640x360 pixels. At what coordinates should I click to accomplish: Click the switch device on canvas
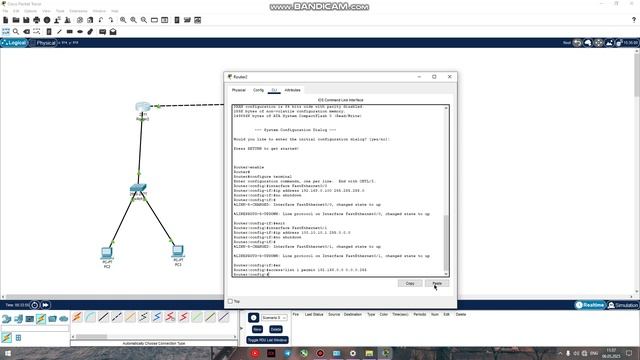[x=138, y=188]
